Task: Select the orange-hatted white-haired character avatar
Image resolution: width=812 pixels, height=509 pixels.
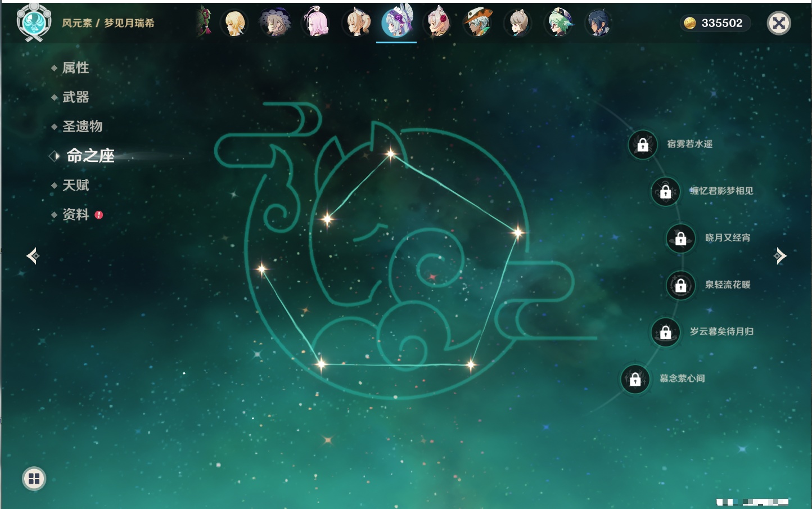Action: coord(478,23)
